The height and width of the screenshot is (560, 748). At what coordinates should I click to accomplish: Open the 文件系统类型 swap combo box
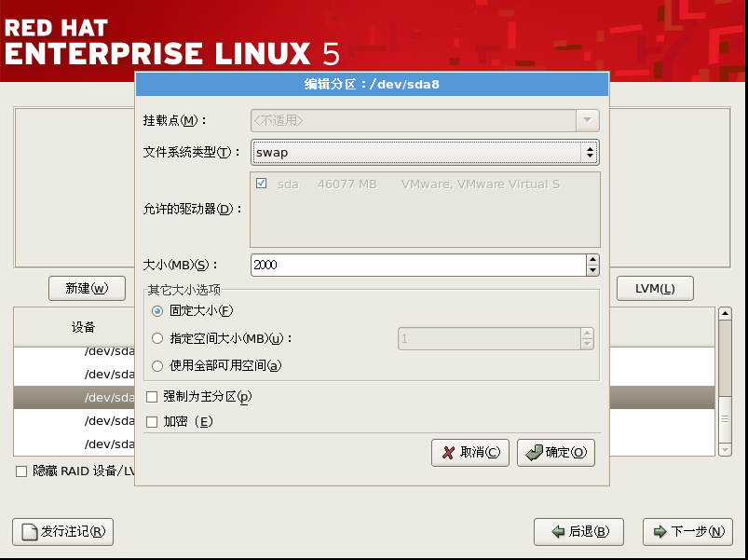425,152
